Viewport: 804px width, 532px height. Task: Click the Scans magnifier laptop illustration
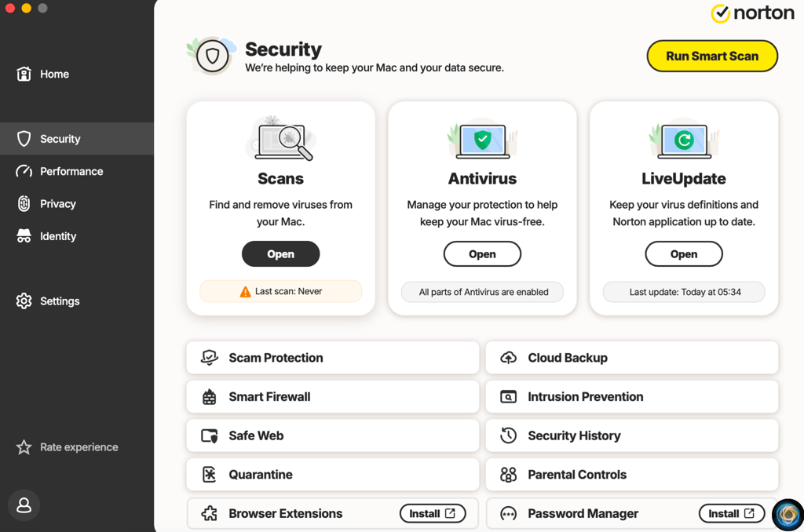point(281,138)
